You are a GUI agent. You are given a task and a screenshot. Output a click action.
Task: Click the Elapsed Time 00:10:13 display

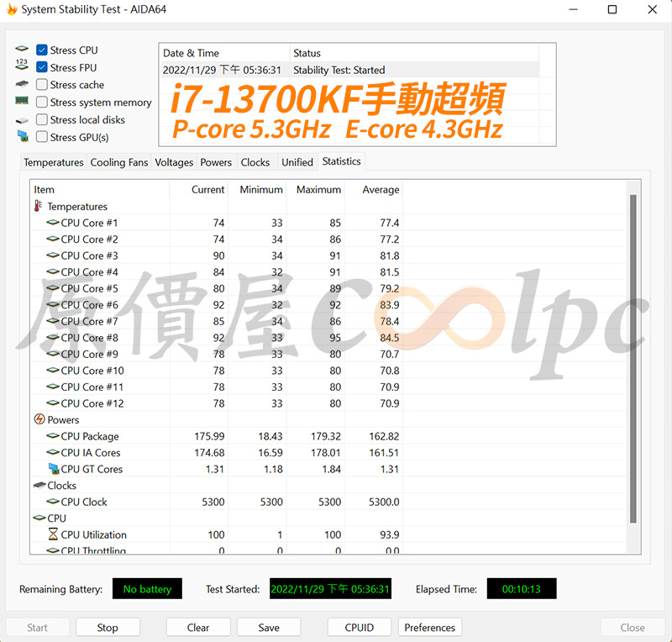[522, 589]
